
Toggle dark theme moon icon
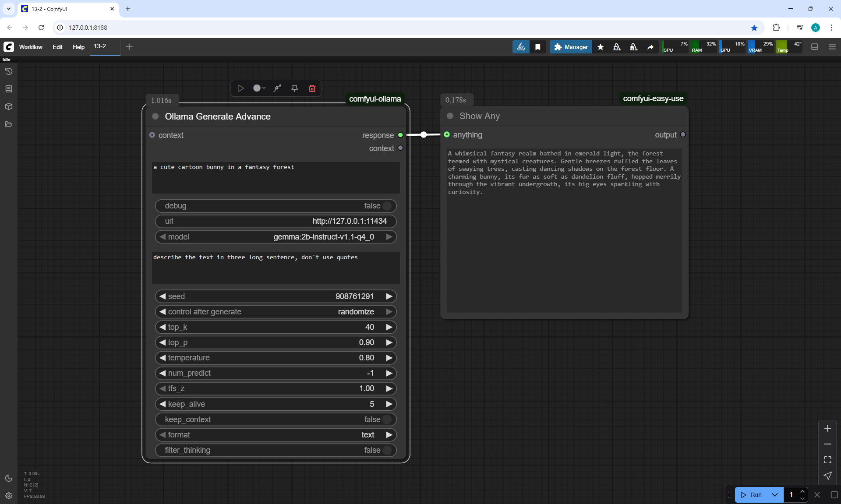8,478
